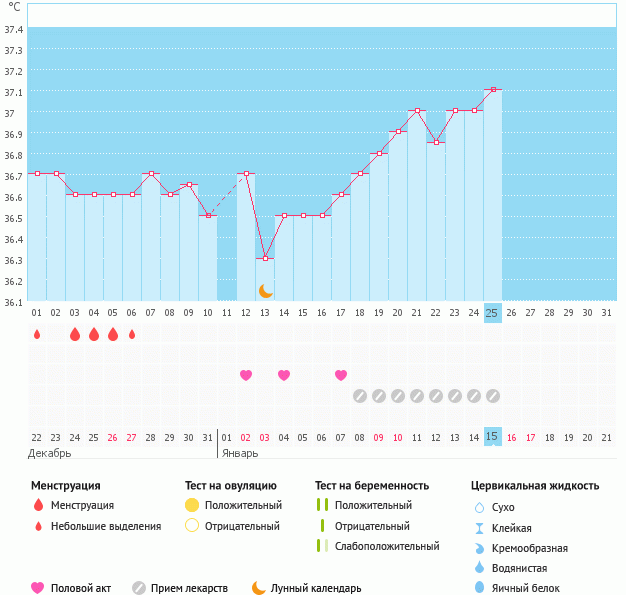
Task: Click the 'Яичный белок' legend drop icon
Action: click(479, 588)
